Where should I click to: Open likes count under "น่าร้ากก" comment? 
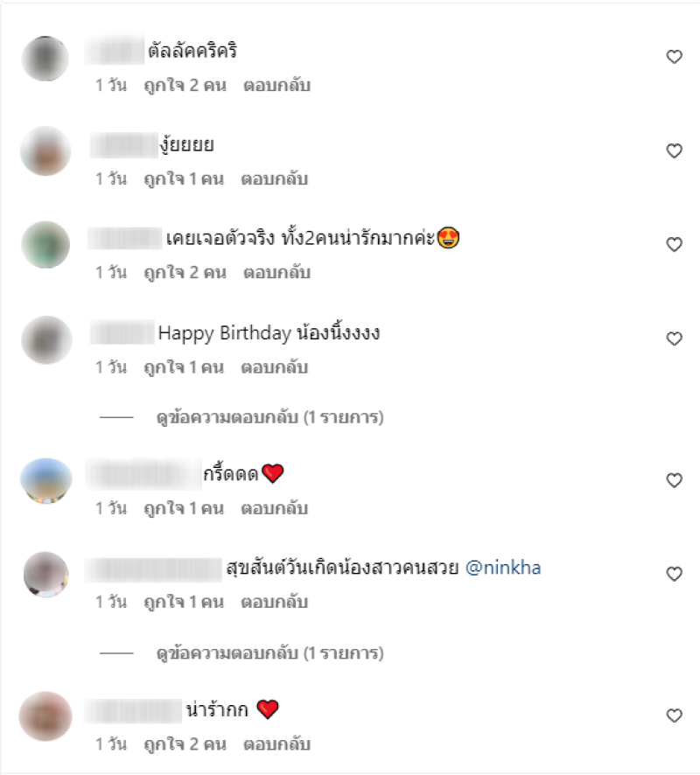[x=185, y=744]
